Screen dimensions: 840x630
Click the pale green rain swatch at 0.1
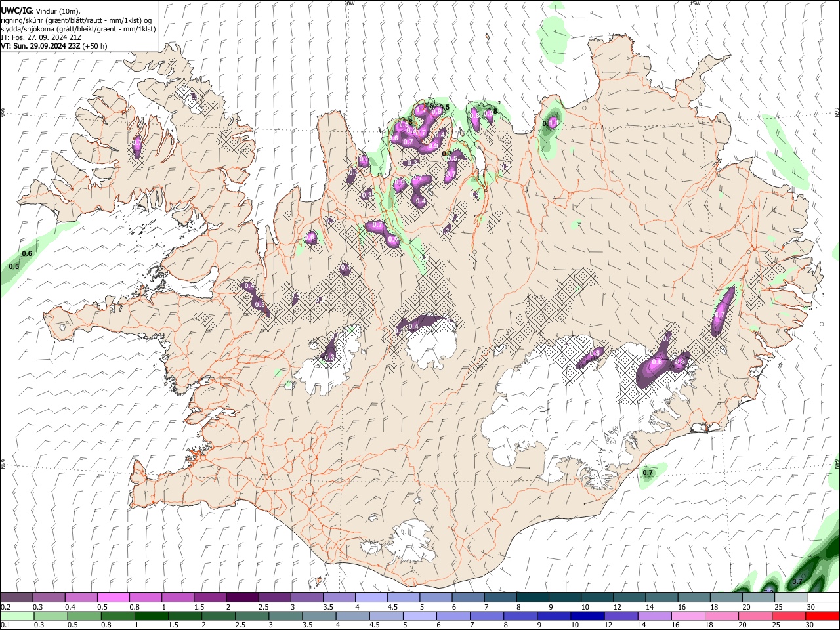[x=17, y=616]
